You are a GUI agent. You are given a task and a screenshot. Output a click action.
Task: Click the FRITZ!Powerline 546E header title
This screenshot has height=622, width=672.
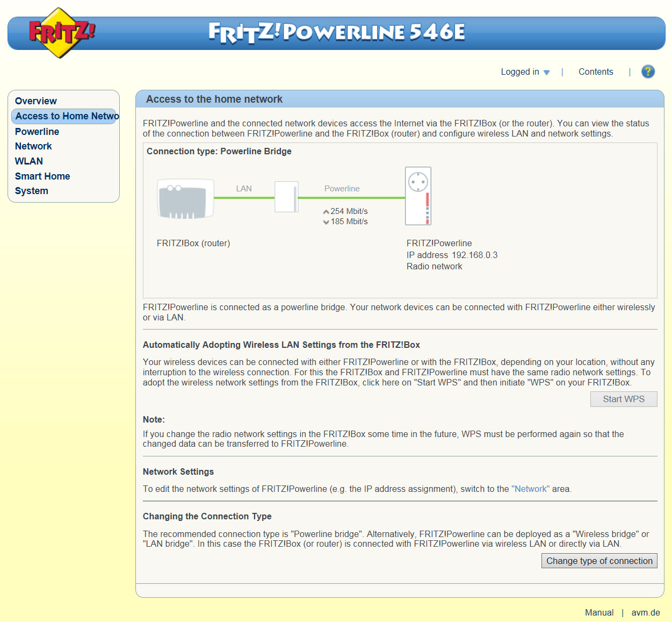(x=337, y=32)
